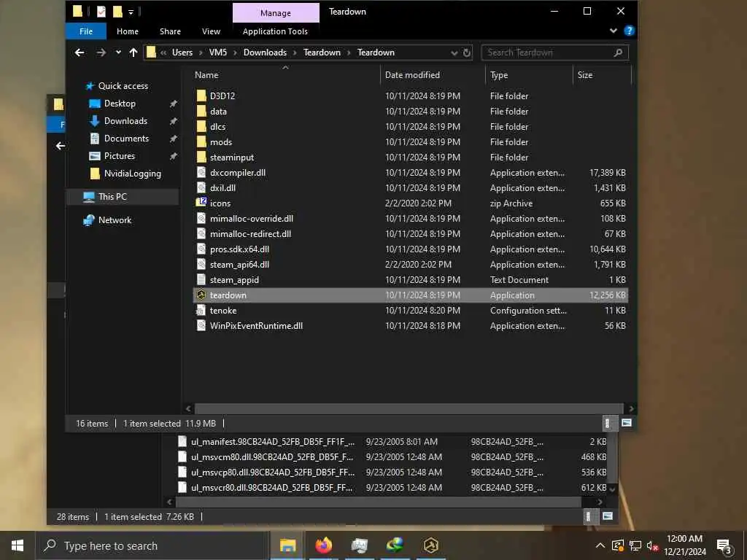Click the horizontal scrollbar in Teardown window
Screen dimensions: 747x560
pyautogui.click(x=409, y=408)
